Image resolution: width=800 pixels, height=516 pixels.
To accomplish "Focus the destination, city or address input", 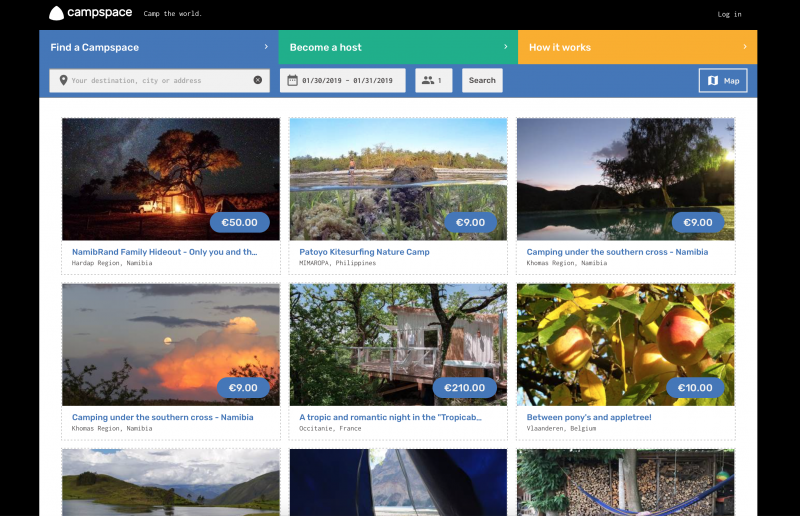I will pyautogui.click(x=159, y=81).
